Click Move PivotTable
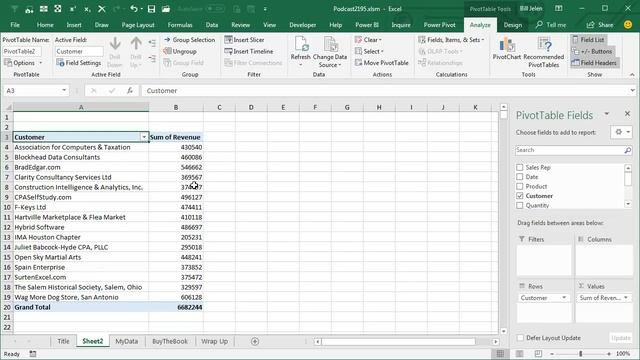This screenshot has width=640, height=360. pyautogui.click(x=382, y=63)
